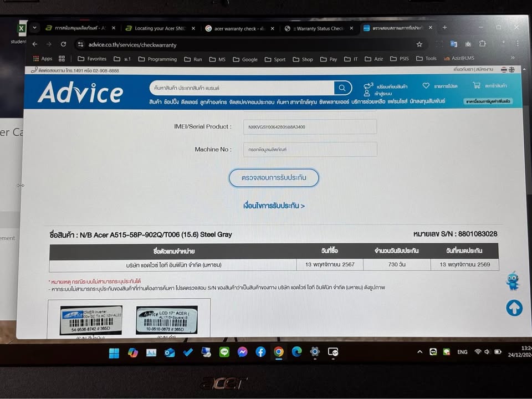Launch Outlook from the taskbar
This screenshot has width=532, height=399.
coord(170,353)
